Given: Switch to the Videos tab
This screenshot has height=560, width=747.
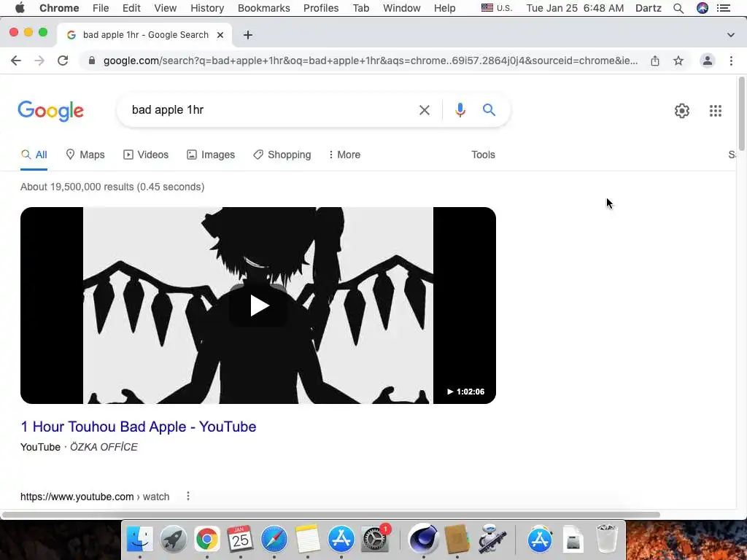Looking at the screenshot, I should 146,155.
